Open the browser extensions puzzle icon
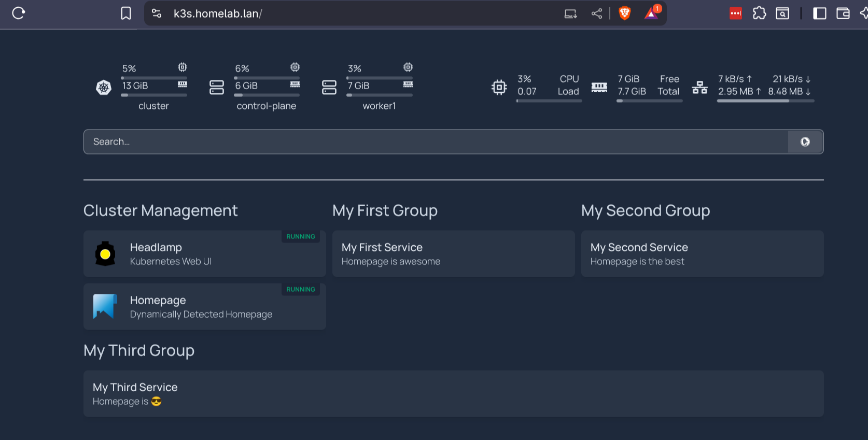 click(759, 13)
